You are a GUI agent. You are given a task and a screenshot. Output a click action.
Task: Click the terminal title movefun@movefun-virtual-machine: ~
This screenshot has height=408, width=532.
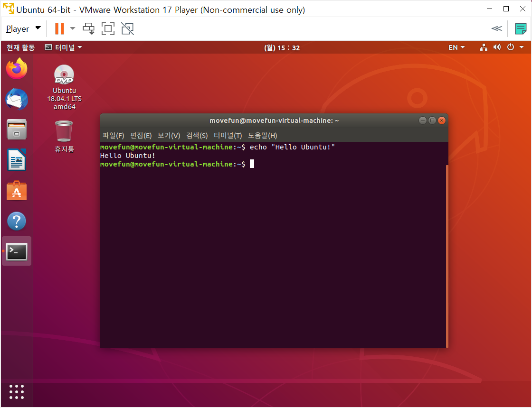274,121
